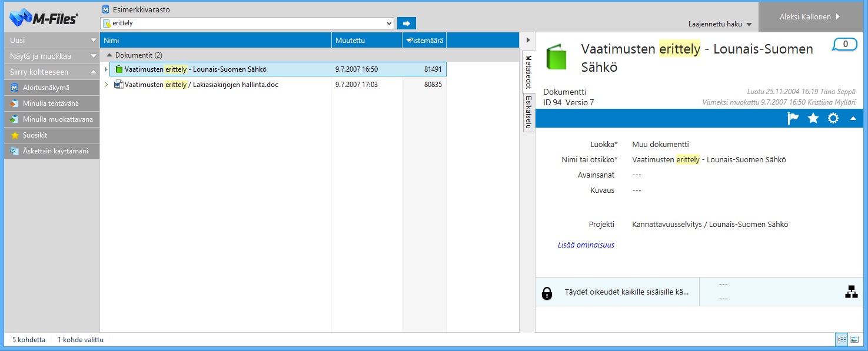Expand the Uusi section
Image resolution: width=868 pixels, height=351 pixels.
click(52, 40)
